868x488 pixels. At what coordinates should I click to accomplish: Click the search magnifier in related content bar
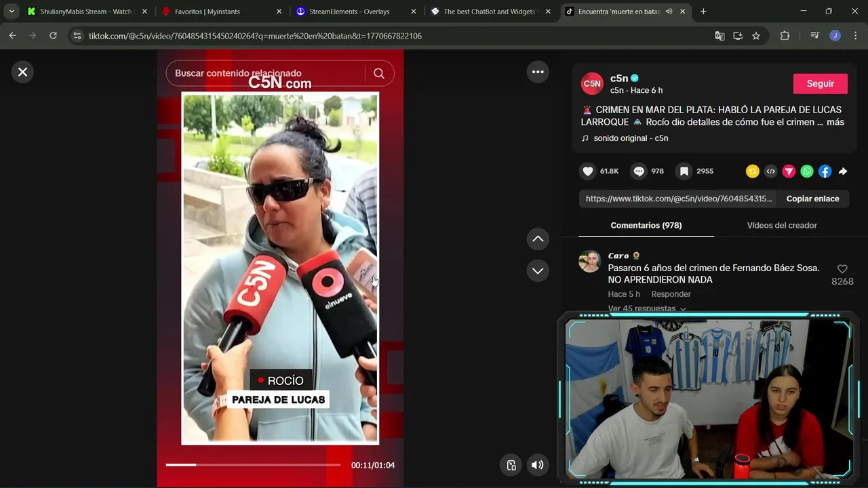point(379,73)
